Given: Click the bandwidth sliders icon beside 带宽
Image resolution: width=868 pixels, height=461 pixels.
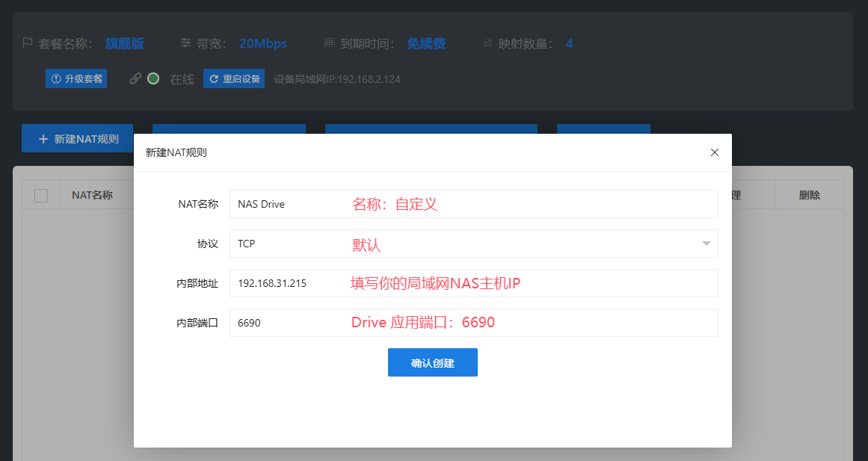Looking at the screenshot, I should [186, 43].
